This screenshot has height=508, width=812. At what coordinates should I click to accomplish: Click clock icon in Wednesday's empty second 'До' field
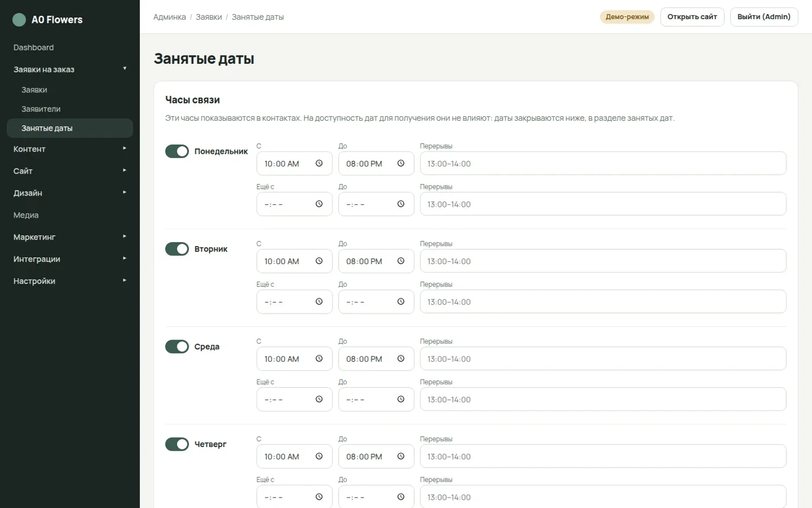401,399
